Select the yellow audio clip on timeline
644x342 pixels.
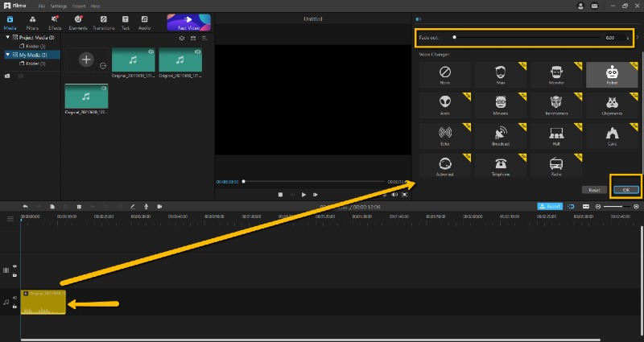click(x=43, y=303)
